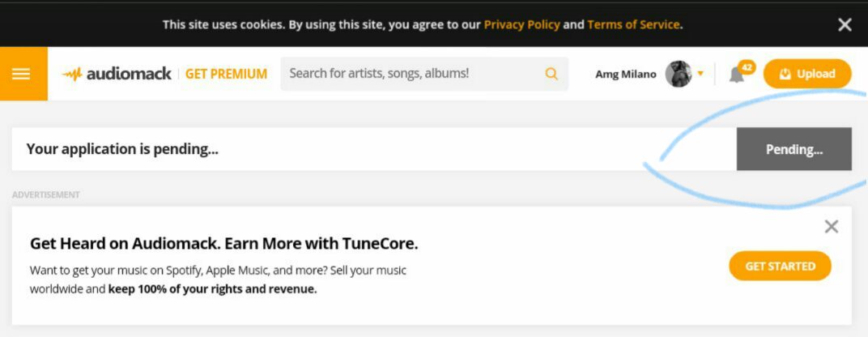
Task: Dismiss the cookie notice banner
Action: pos(845,24)
